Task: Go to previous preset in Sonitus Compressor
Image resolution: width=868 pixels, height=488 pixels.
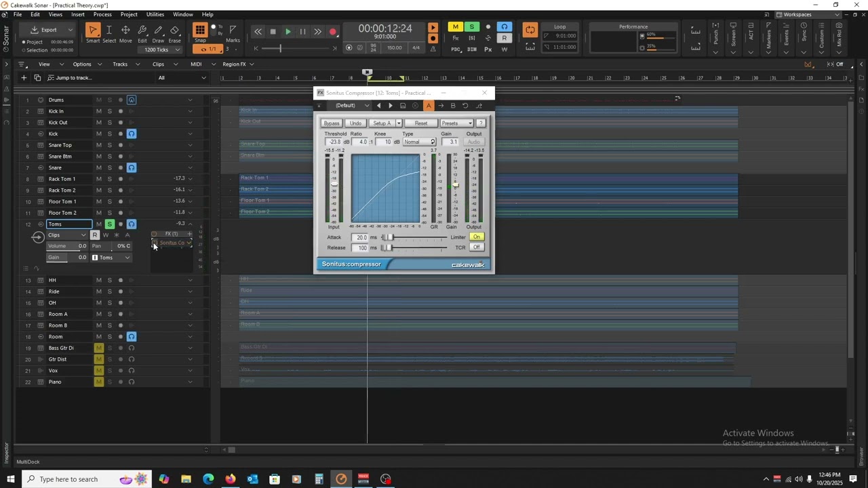Action: [378, 106]
